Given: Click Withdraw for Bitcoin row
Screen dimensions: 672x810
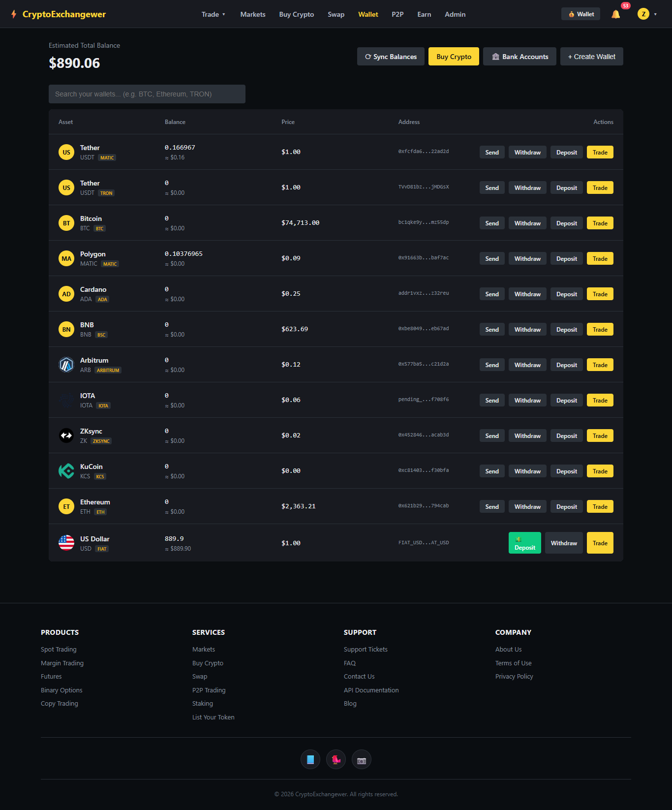Looking at the screenshot, I should [527, 223].
